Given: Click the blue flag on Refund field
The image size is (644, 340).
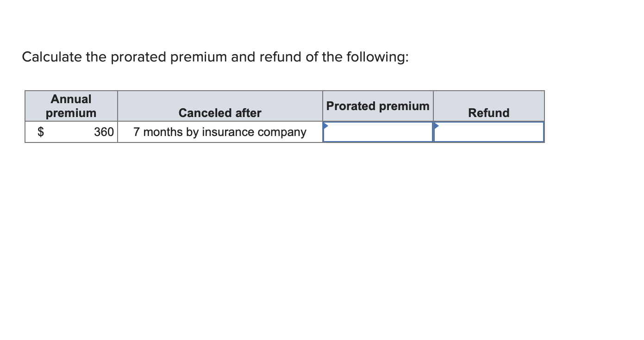Looking at the screenshot, I should point(436,126).
